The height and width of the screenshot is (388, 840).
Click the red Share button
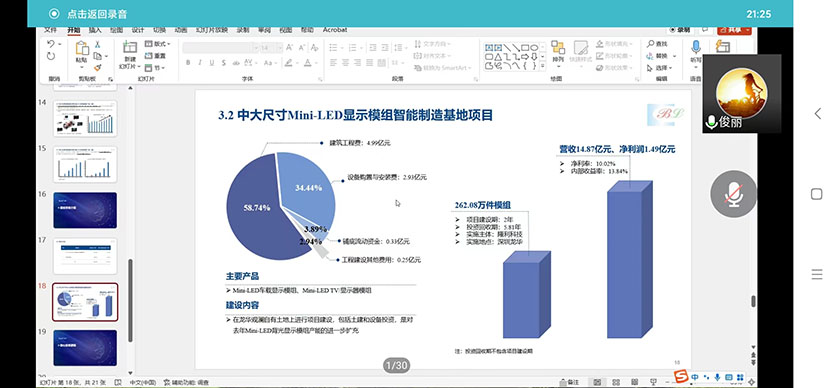734,30
